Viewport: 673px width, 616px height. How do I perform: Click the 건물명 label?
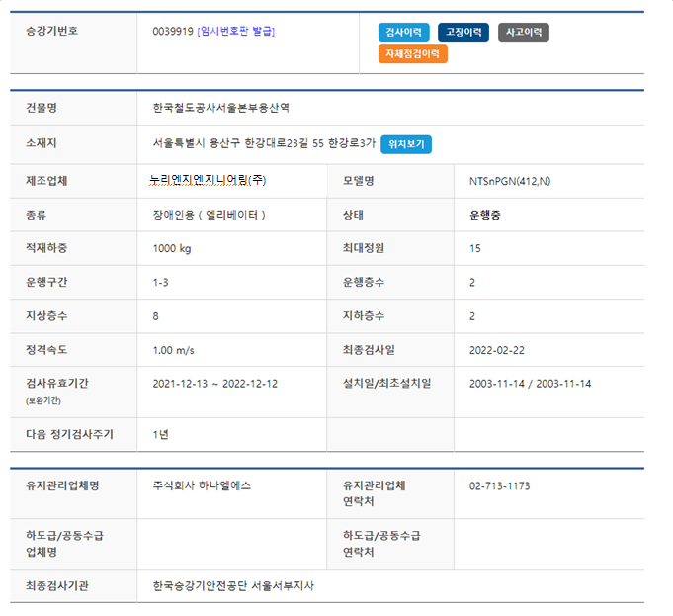(42, 108)
